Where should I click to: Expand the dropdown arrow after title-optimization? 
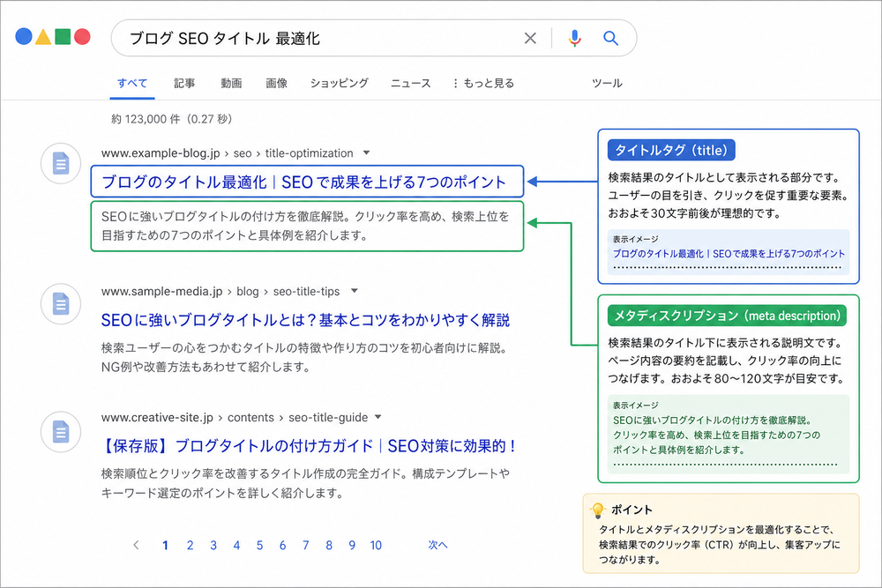click(367, 153)
